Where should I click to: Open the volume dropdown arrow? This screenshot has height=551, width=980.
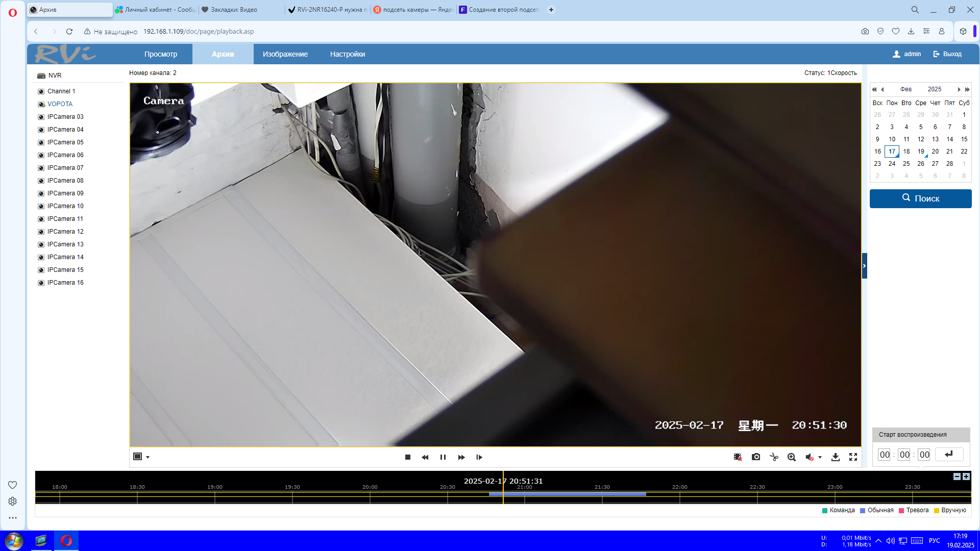(x=820, y=457)
